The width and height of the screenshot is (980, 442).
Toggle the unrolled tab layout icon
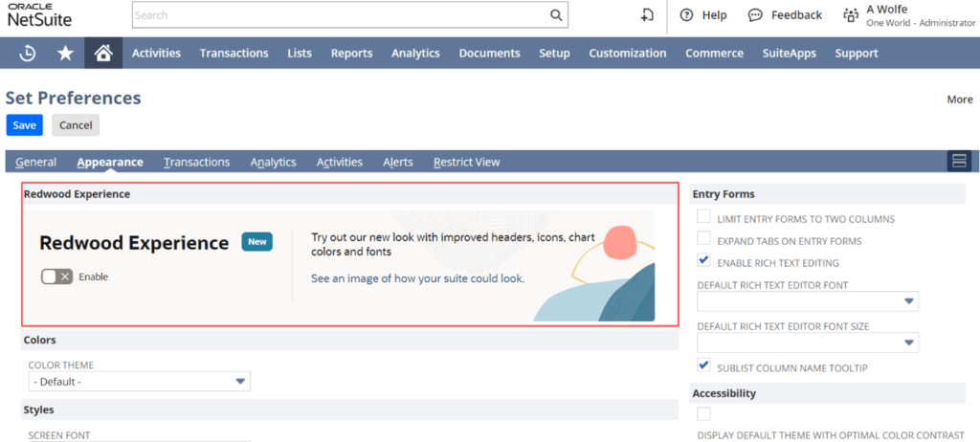pos(959,162)
